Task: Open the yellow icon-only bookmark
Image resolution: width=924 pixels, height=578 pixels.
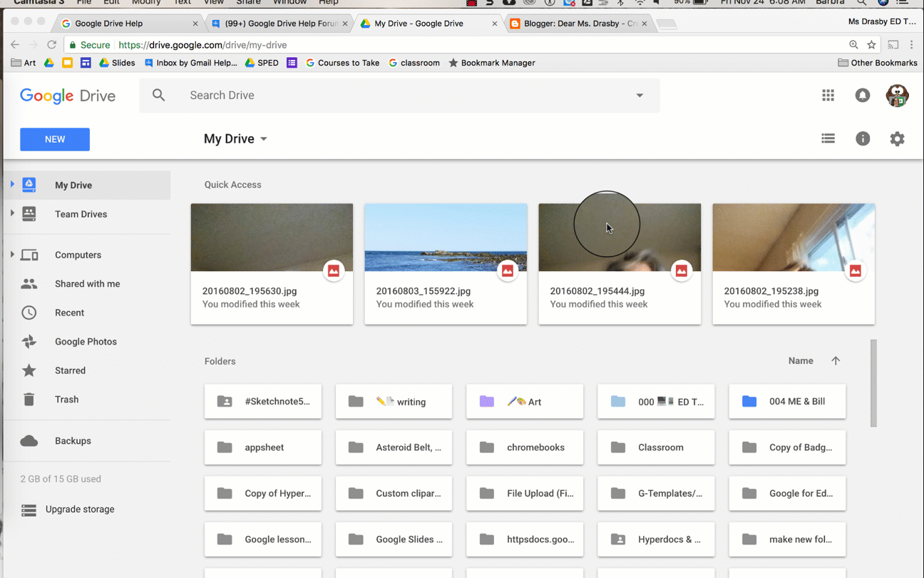Action: coord(67,63)
